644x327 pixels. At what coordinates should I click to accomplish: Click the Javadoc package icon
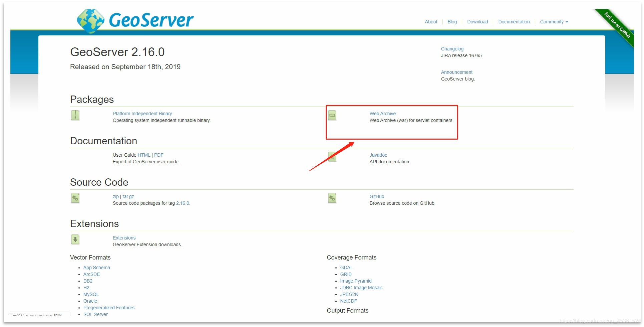(x=332, y=157)
